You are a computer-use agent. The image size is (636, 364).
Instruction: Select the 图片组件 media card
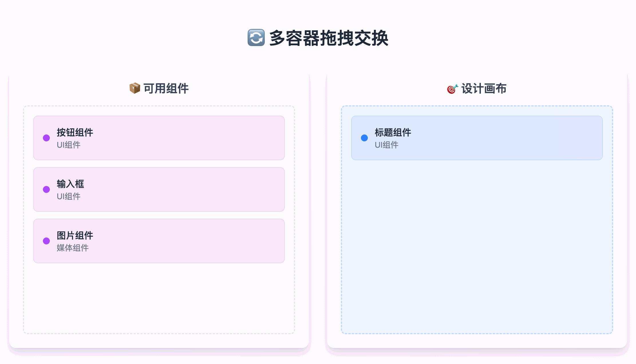click(x=159, y=241)
